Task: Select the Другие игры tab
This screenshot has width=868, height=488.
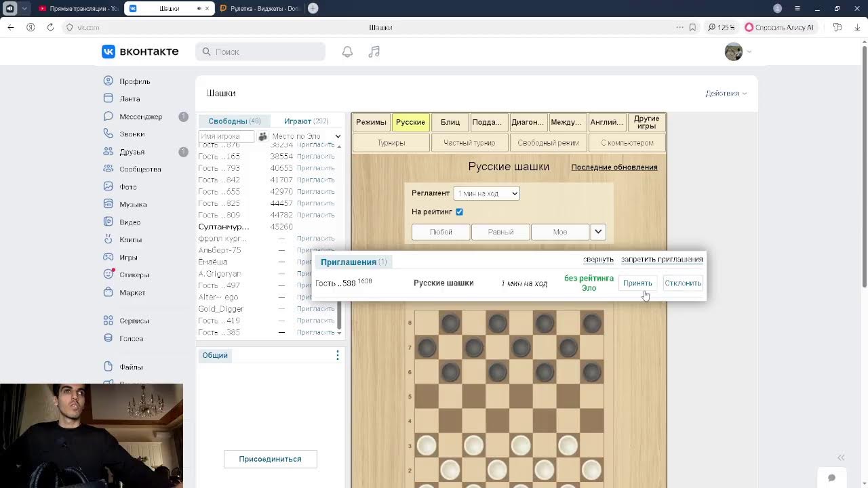Action: tap(646, 122)
